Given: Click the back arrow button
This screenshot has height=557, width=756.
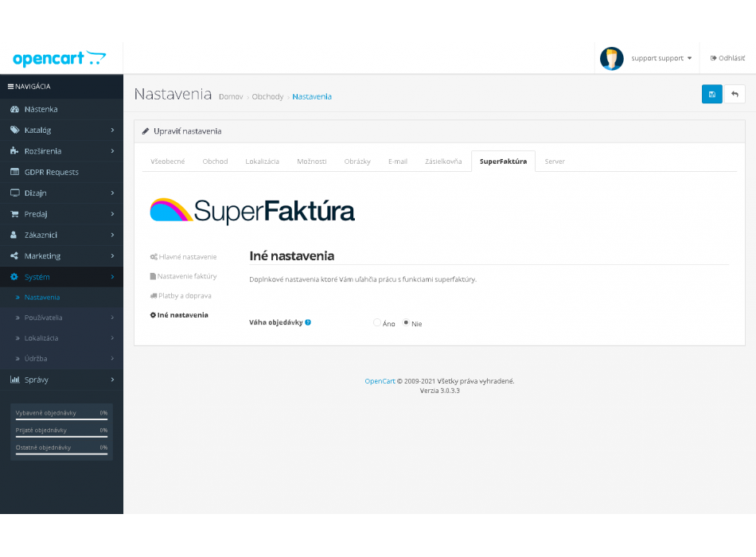Looking at the screenshot, I should [735, 94].
